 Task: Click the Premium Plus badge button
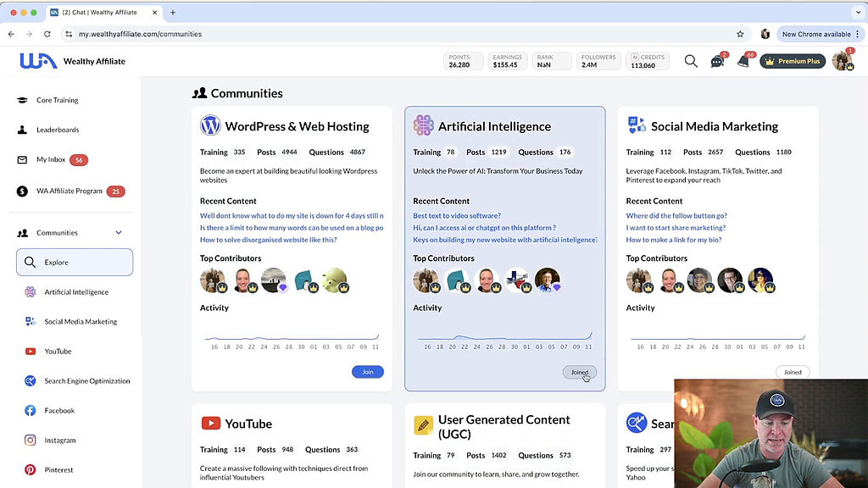(793, 61)
